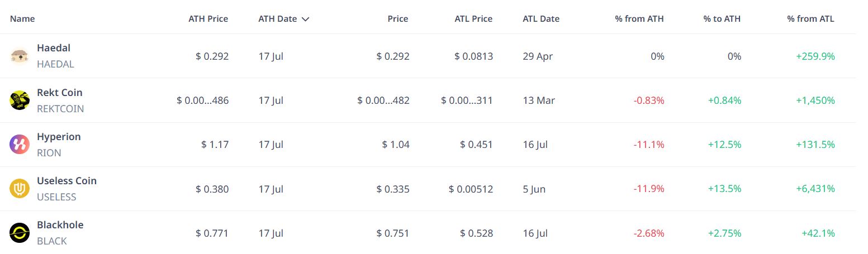Viewport: 868px width, 254px height.
Task: Open the Hyperion name link
Action: coord(59,136)
